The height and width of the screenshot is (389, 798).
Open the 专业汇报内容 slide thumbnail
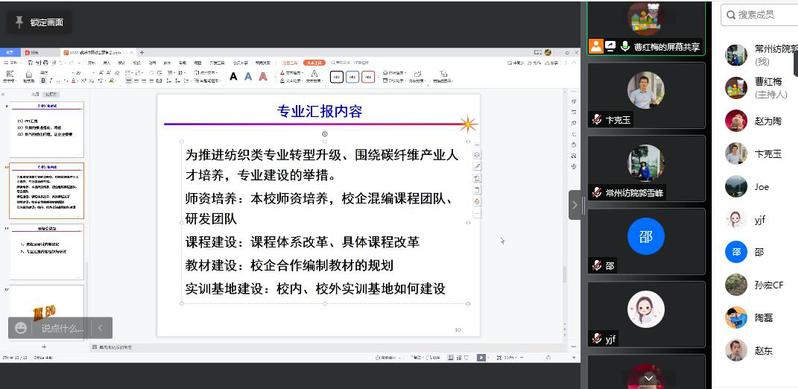47,190
